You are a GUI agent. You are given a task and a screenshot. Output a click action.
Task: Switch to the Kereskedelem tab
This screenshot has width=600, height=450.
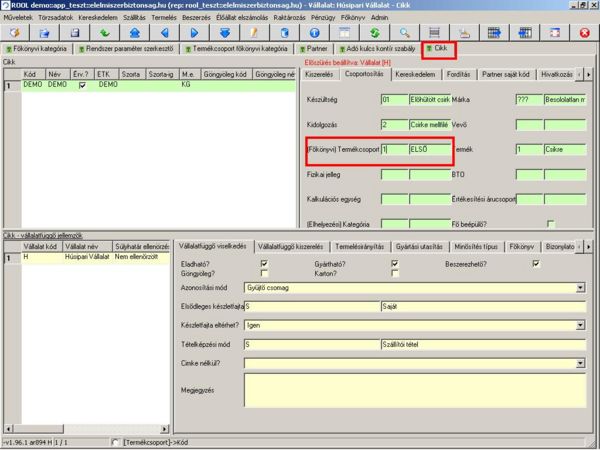click(414, 74)
